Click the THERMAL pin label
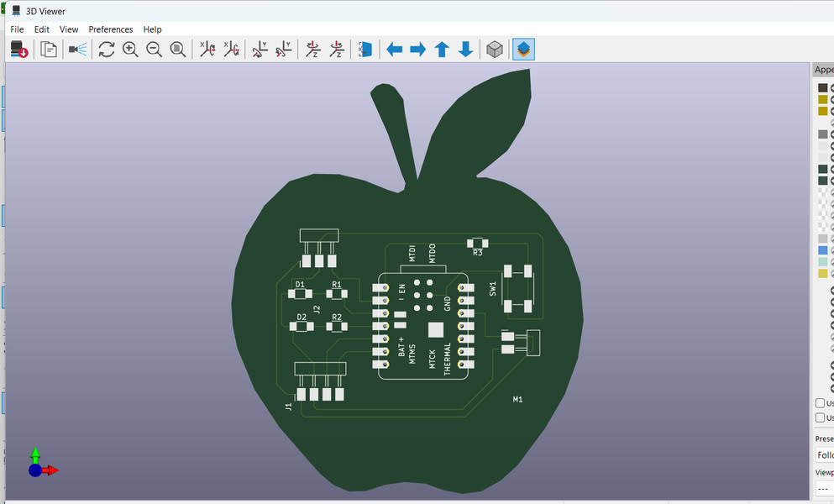The image size is (834, 504). coord(448,359)
